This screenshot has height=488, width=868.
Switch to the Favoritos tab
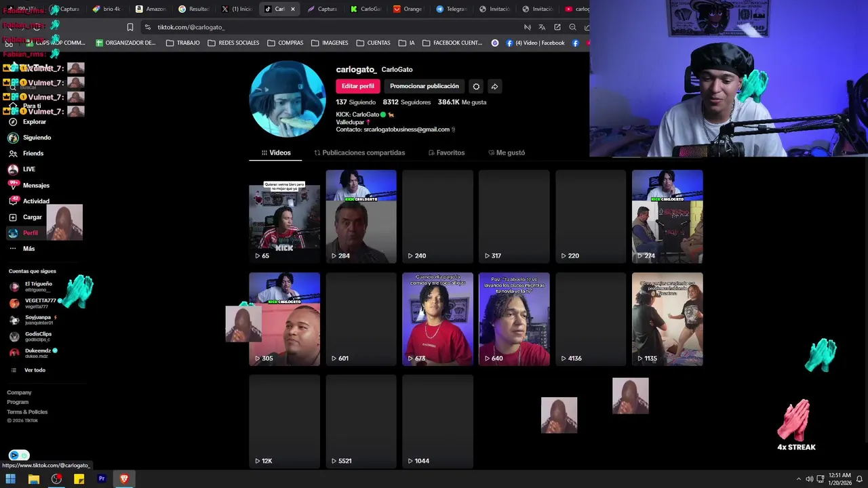(446, 152)
